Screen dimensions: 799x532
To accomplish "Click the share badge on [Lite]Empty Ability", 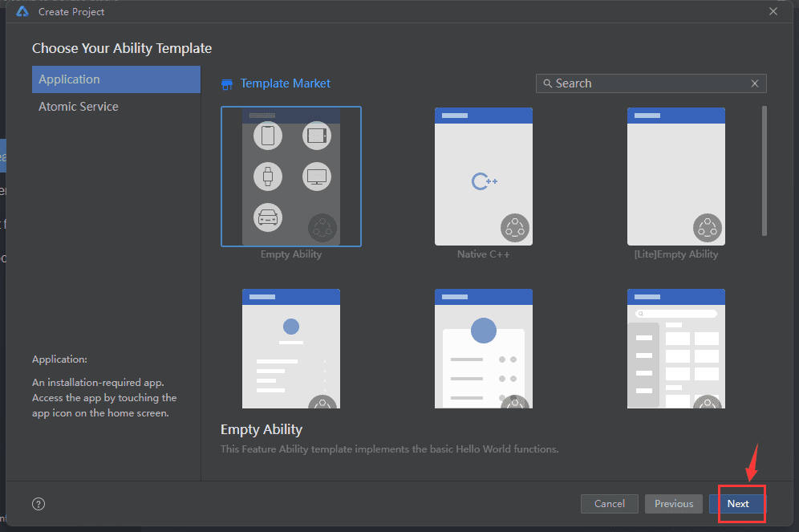I will tap(708, 228).
